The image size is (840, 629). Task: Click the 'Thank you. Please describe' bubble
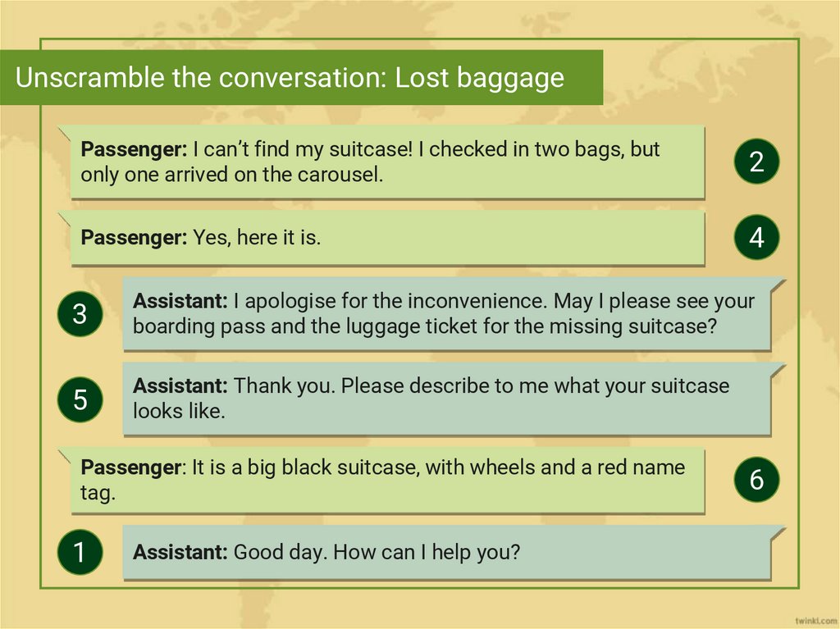445,399
